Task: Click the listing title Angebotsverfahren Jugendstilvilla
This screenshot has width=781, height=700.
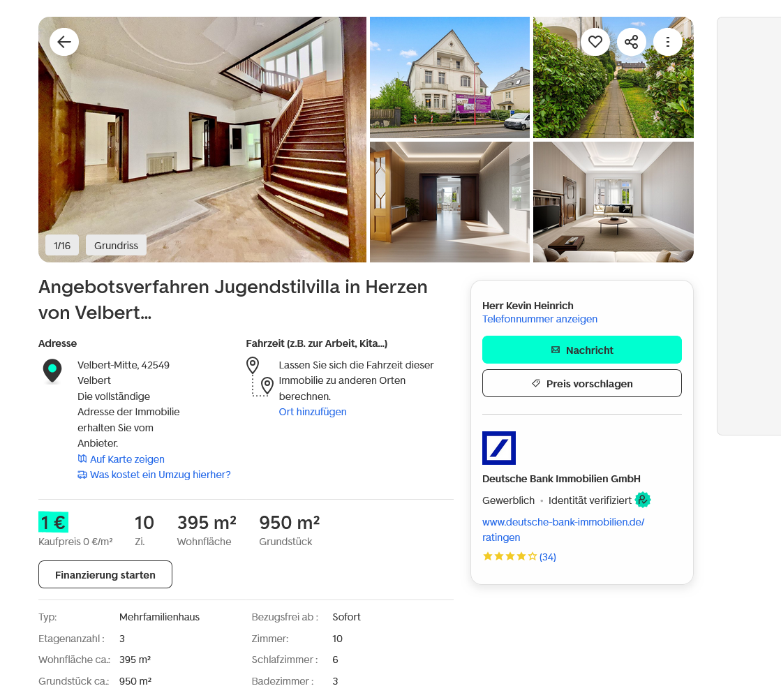Action: pyautogui.click(x=232, y=299)
